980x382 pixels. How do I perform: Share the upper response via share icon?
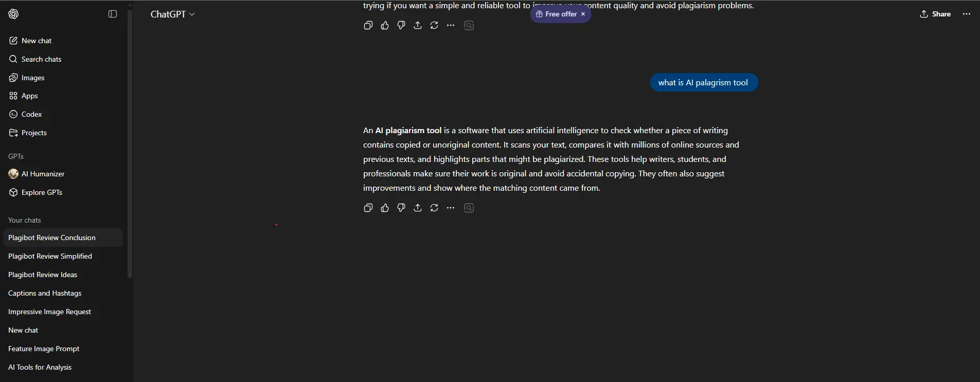418,25
